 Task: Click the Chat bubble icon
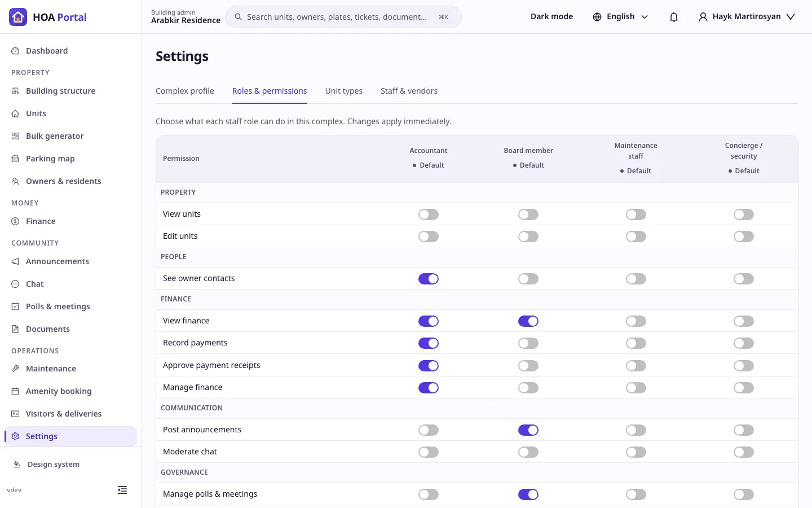coord(15,284)
